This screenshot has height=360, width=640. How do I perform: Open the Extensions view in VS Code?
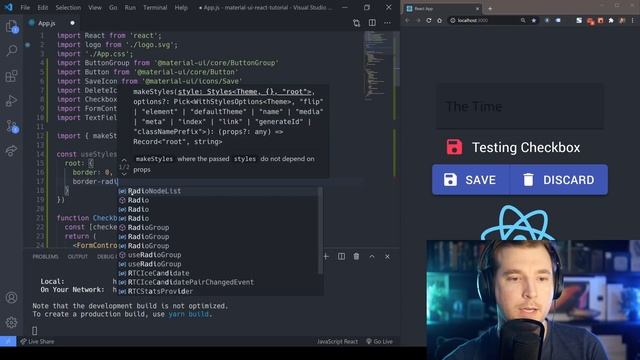click(11, 76)
